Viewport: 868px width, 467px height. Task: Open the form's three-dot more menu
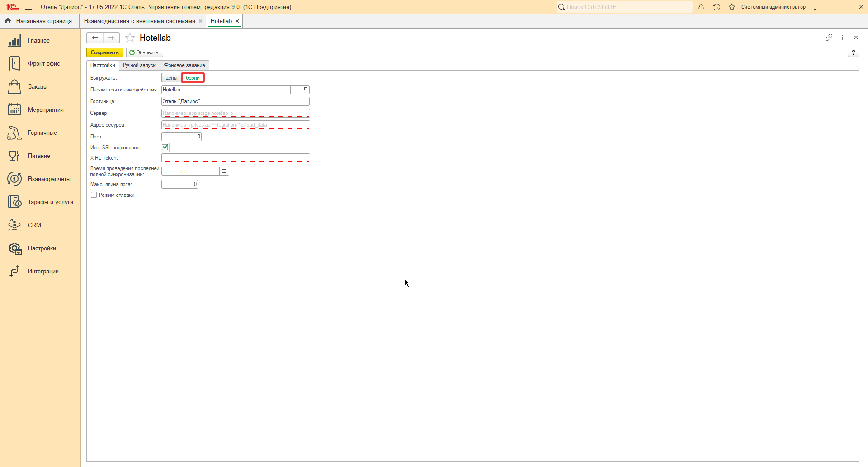[842, 37]
